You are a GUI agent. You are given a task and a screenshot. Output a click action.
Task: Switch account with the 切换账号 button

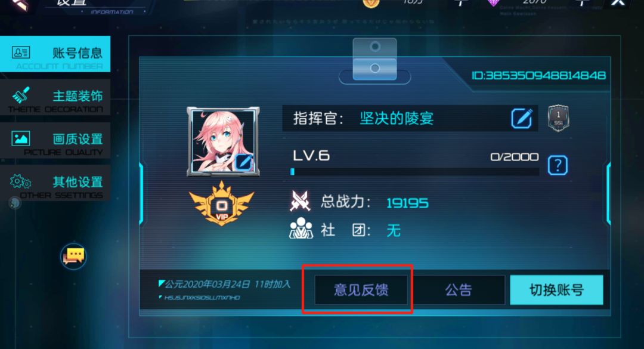556,290
